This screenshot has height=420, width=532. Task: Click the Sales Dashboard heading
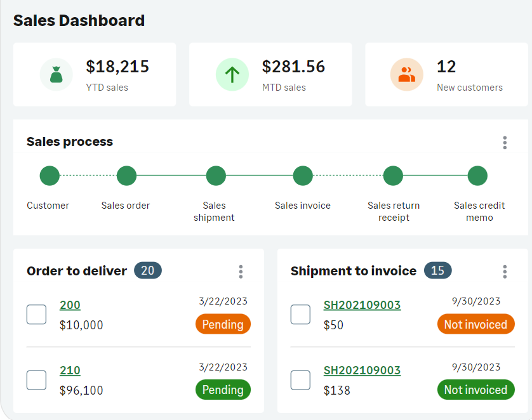79,20
